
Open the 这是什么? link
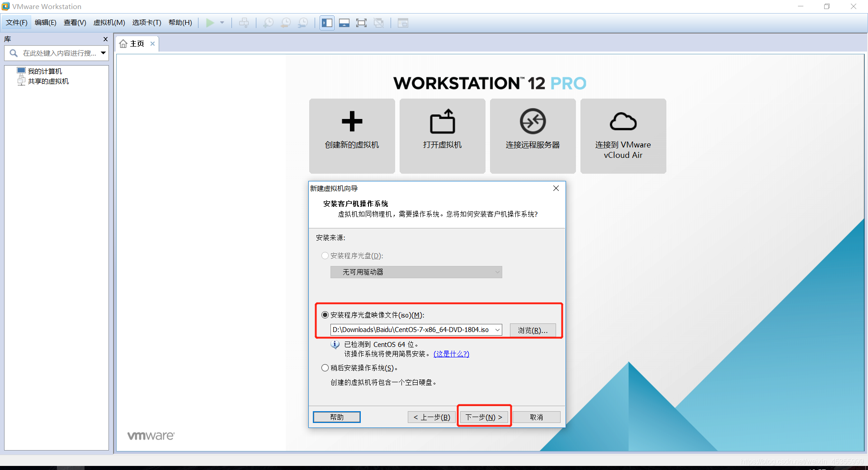451,354
